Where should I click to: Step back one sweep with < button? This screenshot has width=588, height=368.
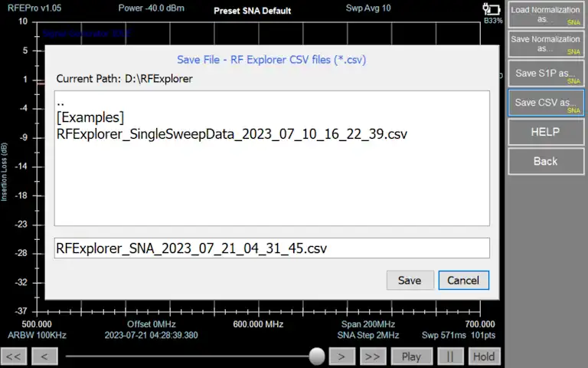[44, 356]
